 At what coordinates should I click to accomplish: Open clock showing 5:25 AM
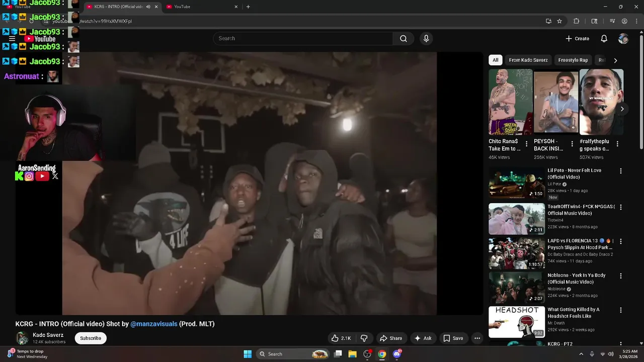coord(630,354)
